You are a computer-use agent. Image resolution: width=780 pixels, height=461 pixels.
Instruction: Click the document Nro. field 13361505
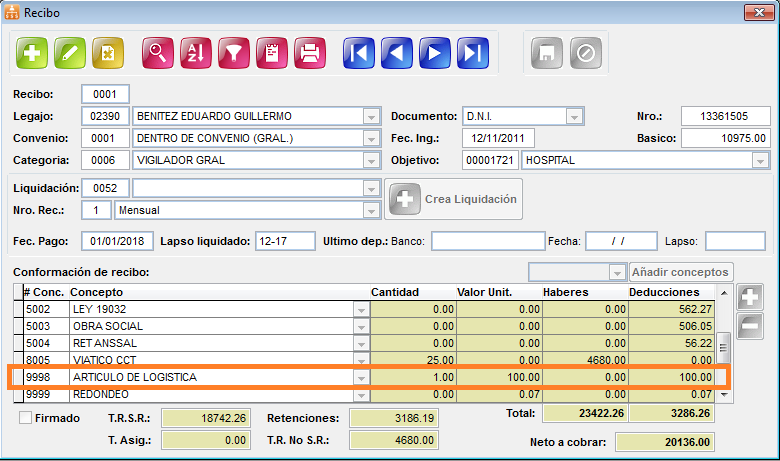coord(726,116)
